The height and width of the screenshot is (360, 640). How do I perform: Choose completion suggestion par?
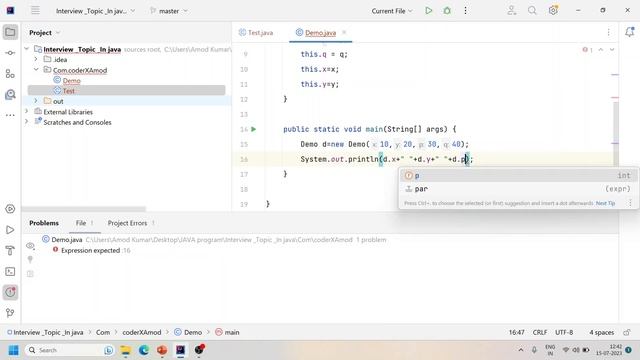coord(518,189)
